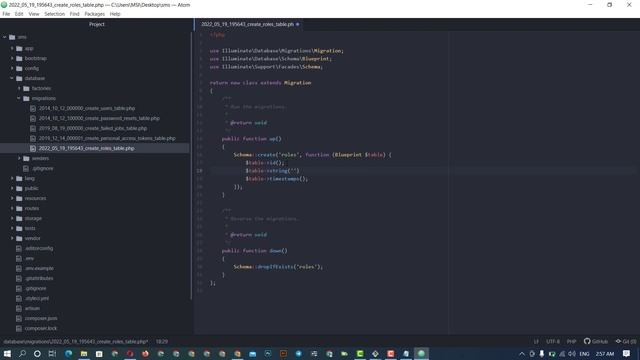Expand the storage folder arrow
The height and width of the screenshot is (360, 640).
coord(12,218)
